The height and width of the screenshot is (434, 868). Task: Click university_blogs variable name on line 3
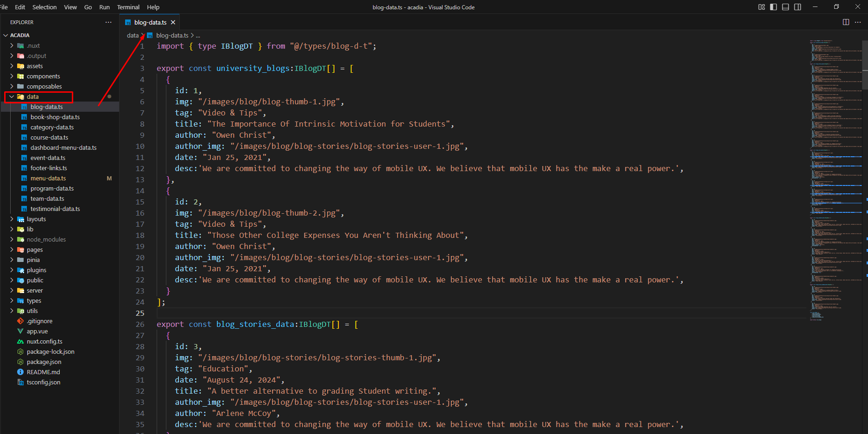pos(253,68)
